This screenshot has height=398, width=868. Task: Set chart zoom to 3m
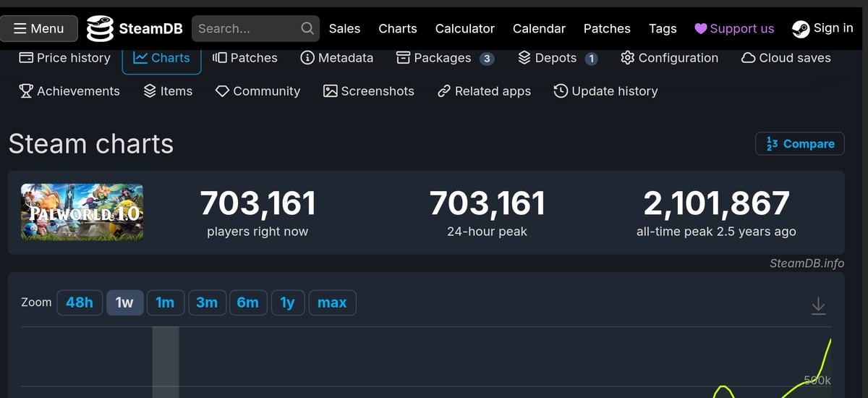point(207,302)
